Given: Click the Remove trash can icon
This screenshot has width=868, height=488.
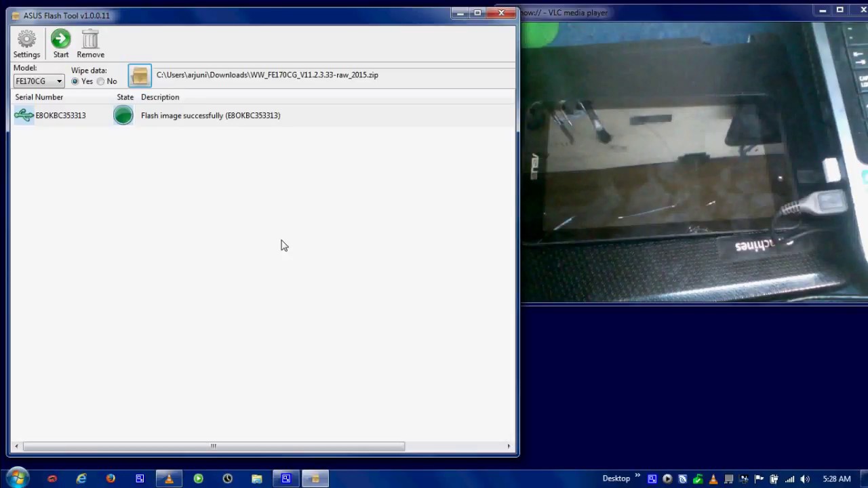Looking at the screenshot, I should 90,44.
